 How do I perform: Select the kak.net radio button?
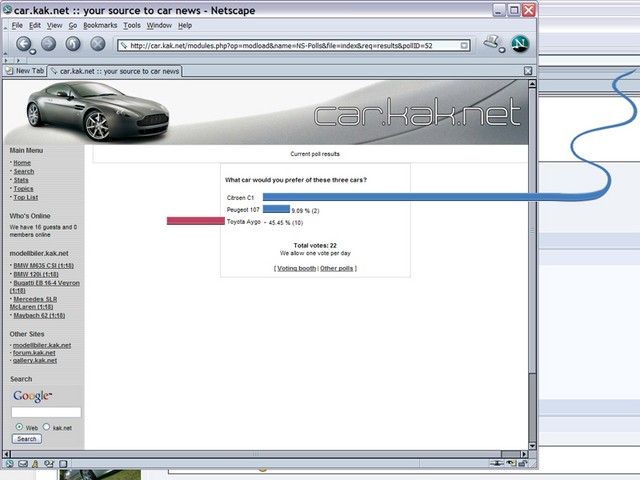(x=47, y=427)
